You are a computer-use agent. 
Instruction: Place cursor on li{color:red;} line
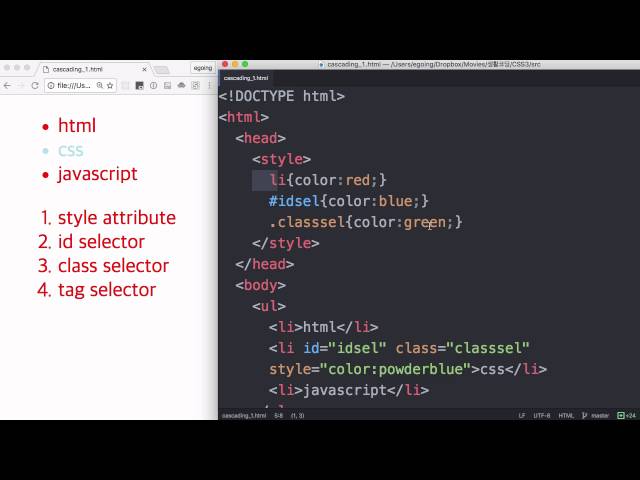[328, 180]
